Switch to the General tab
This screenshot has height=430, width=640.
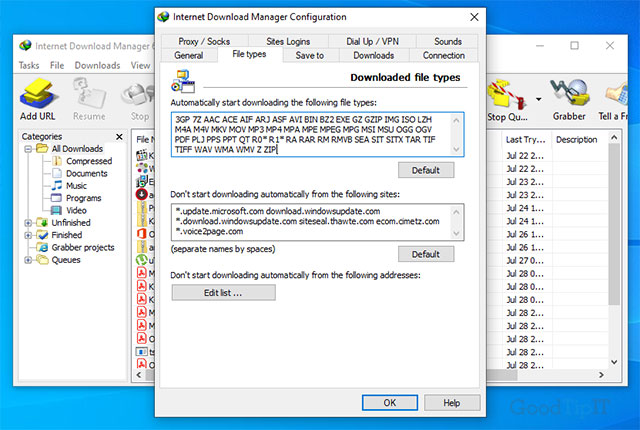click(x=189, y=55)
